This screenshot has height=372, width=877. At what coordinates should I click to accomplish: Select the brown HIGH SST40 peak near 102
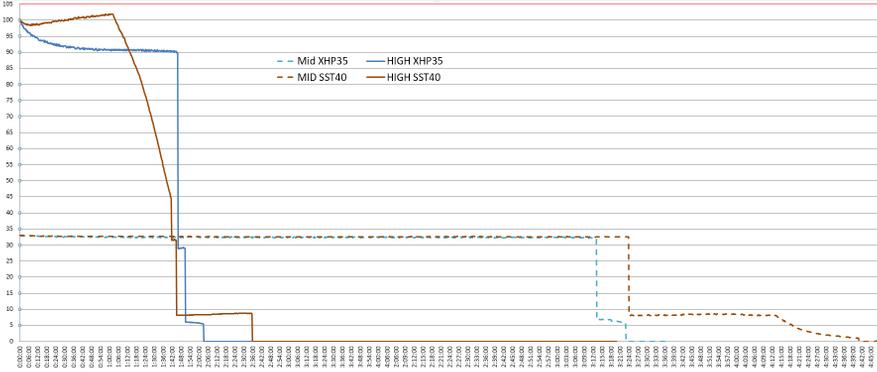pos(112,14)
